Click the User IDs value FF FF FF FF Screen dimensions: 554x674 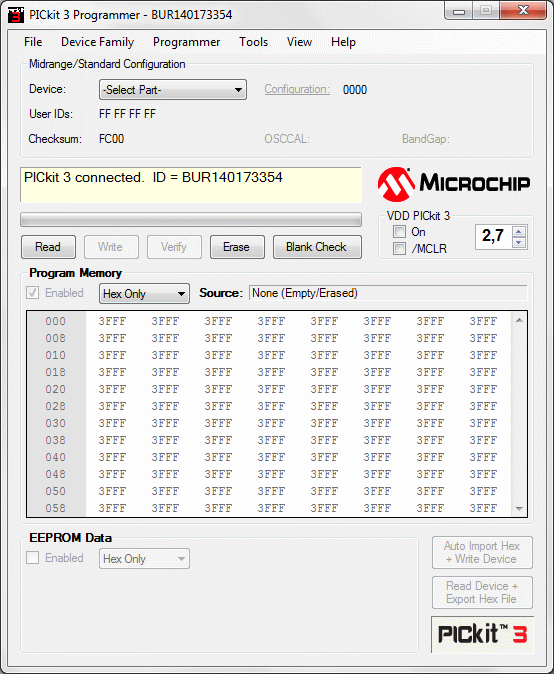127,114
